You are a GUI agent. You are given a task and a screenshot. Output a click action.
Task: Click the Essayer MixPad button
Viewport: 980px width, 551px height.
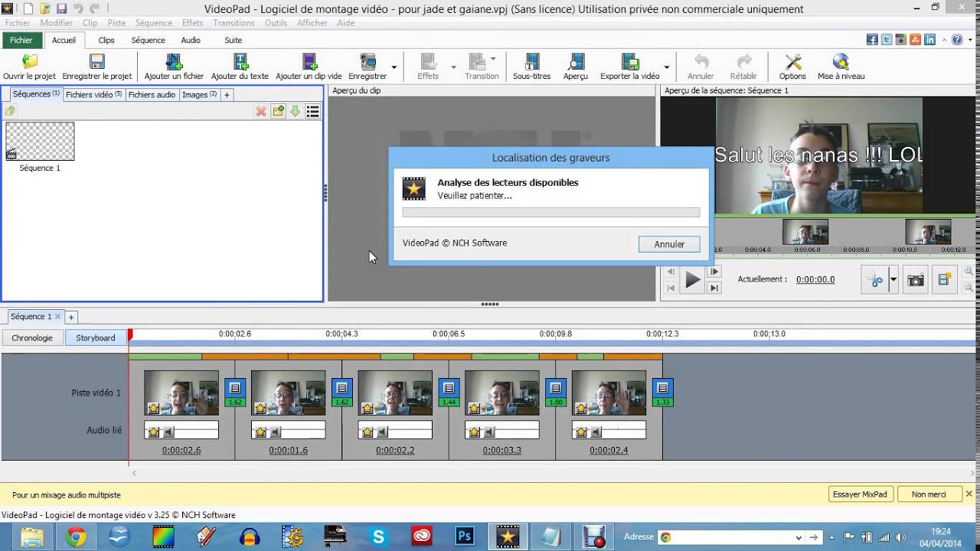point(860,494)
